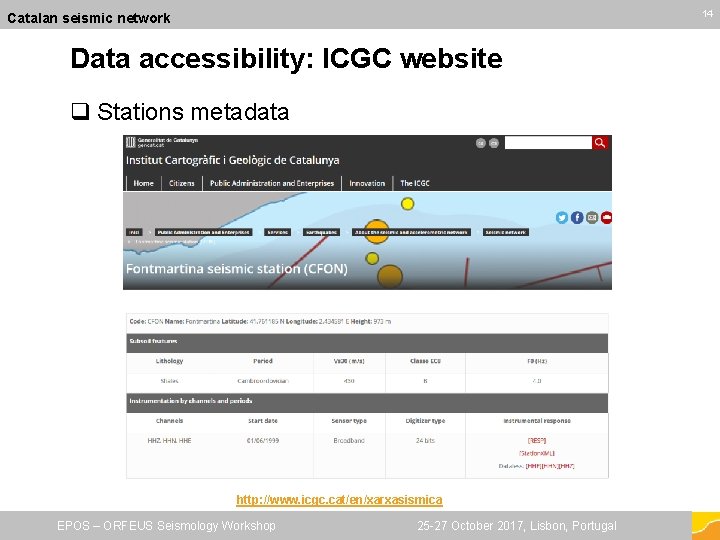Click the Period column header

[263, 361]
